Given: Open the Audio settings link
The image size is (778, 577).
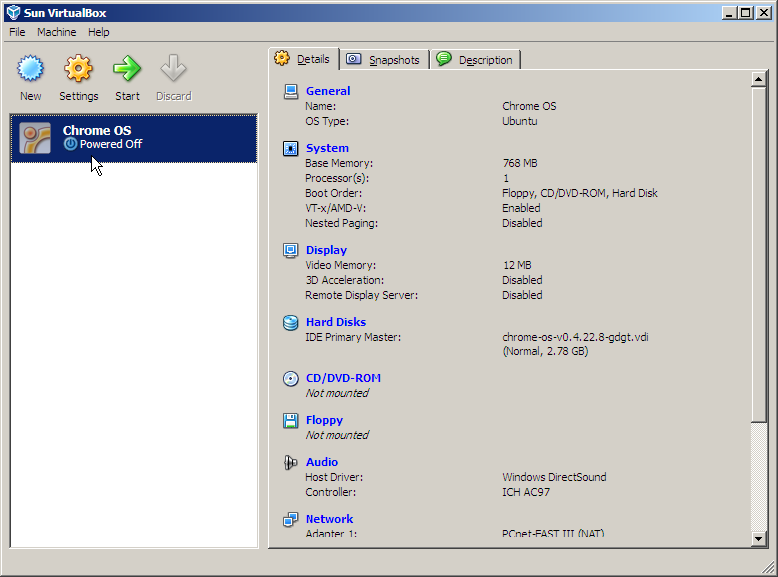Looking at the screenshot, I should [x=322, y=462].
